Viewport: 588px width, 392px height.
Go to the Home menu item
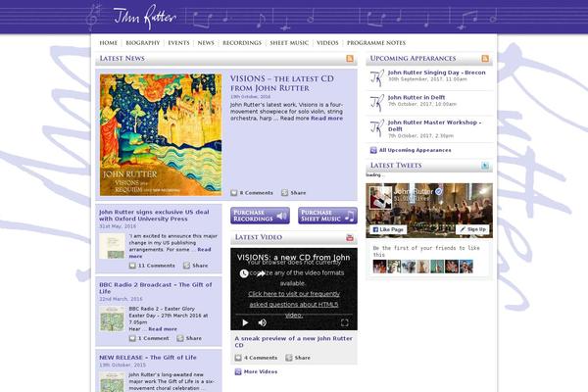coord(109,43)
